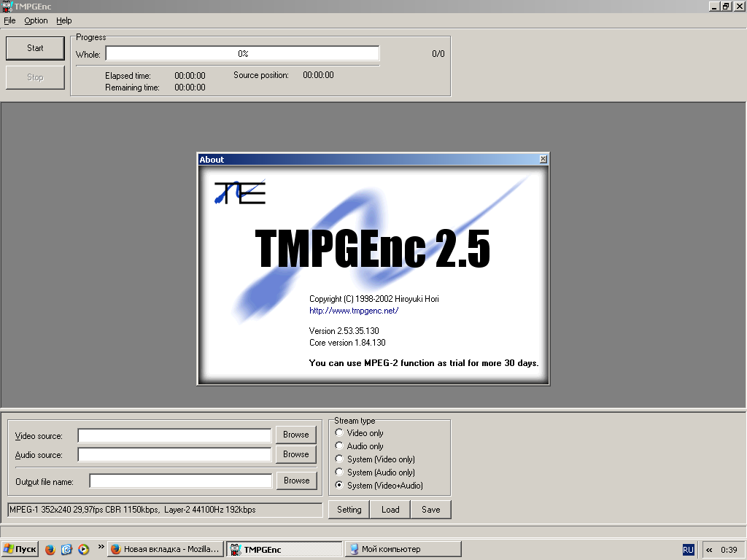
Task: Open the Help menu
Action: pyautogui.click(x=64, y=20)
